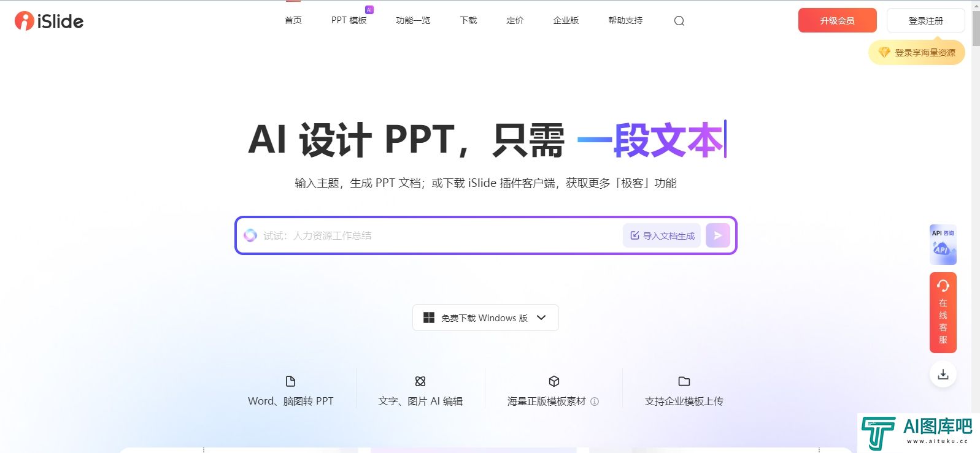
Task: Open the API consulting widget
Action: (943, 245)
